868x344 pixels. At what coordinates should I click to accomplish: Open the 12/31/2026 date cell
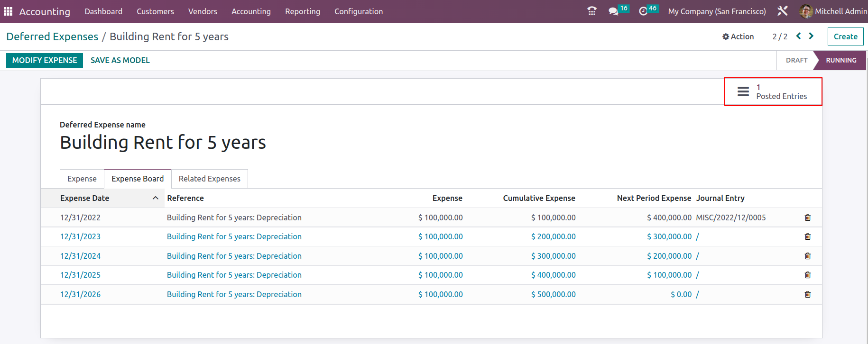80,294
